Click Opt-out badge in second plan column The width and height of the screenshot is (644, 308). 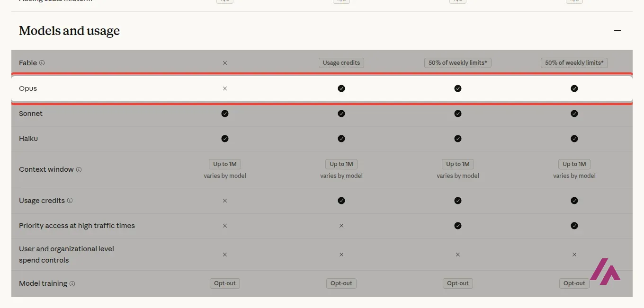pos(341,283)
